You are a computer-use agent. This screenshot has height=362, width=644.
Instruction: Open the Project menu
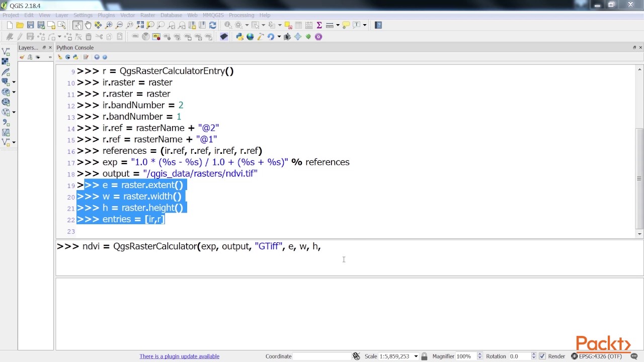pyautogui.click(x=11, y=15)
